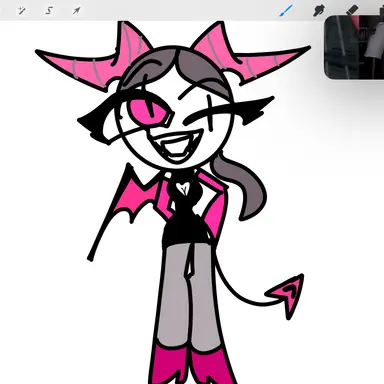Choose the blue Brush paint tool

pos(286,10)
